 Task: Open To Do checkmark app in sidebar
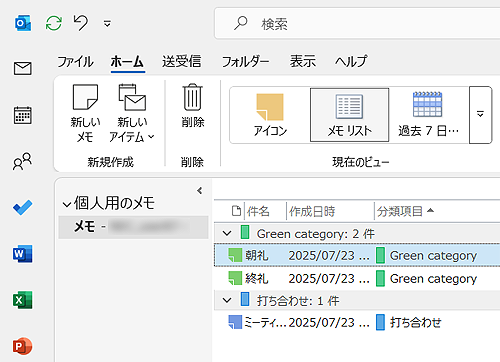(x=23, y=207)
